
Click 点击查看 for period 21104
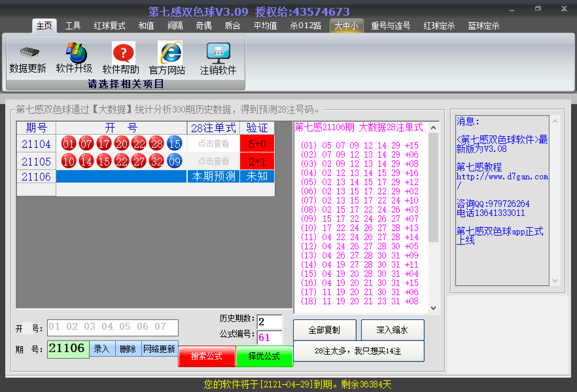213,144
